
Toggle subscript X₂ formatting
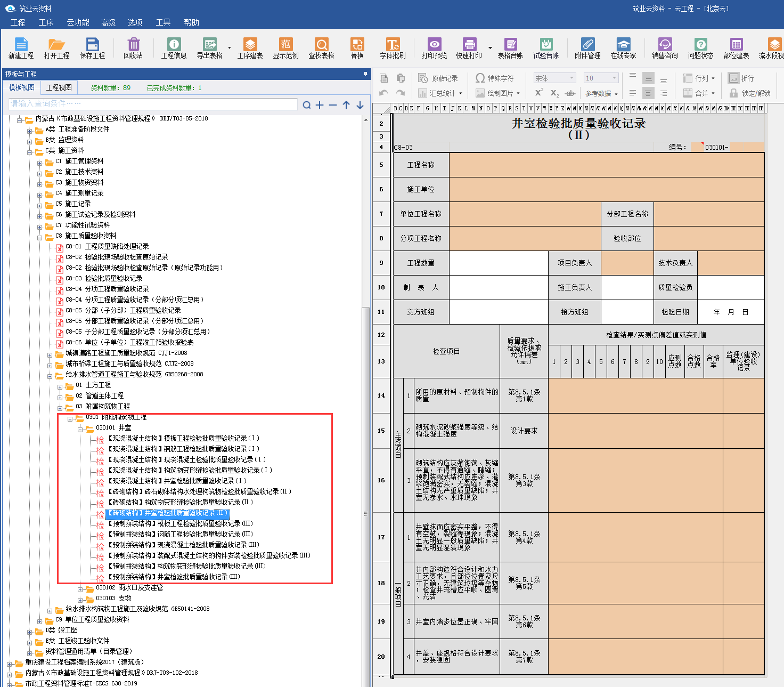(554, 93)
